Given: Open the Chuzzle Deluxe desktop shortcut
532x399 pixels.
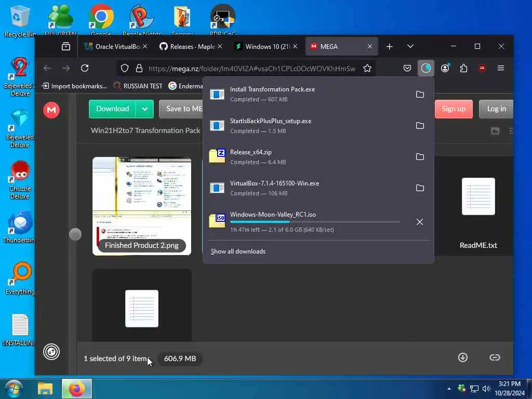Looking at the screenshot, I should coord(20,180).
